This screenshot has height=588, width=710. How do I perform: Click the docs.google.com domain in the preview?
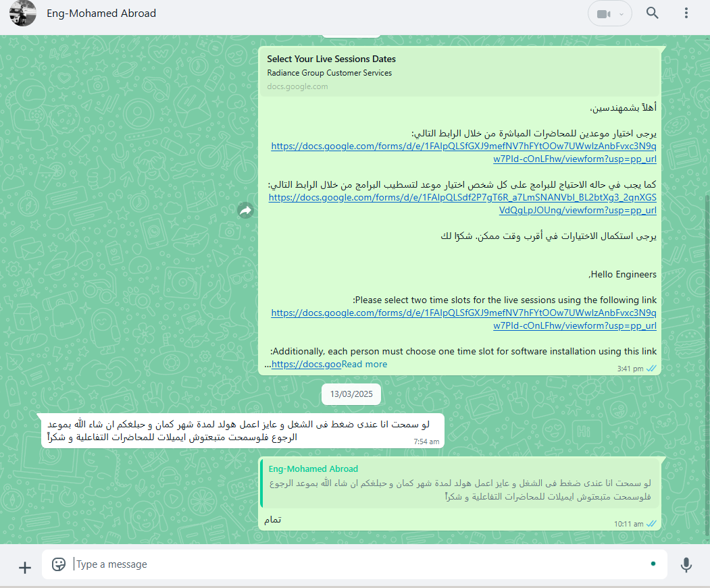click(297, 86)
